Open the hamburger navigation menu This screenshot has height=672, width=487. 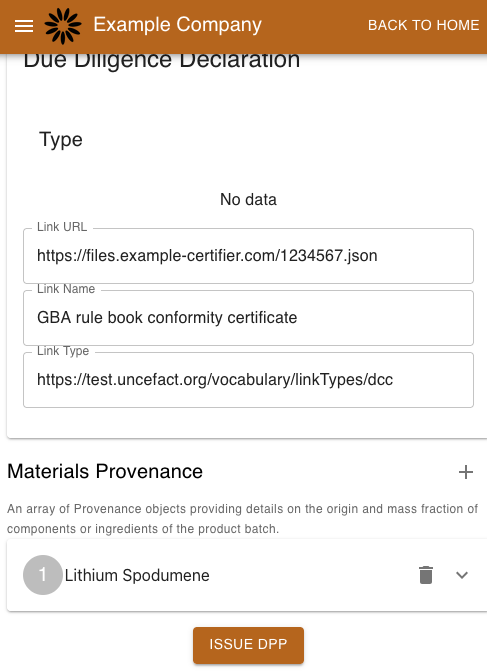click(x=24, y=26)
